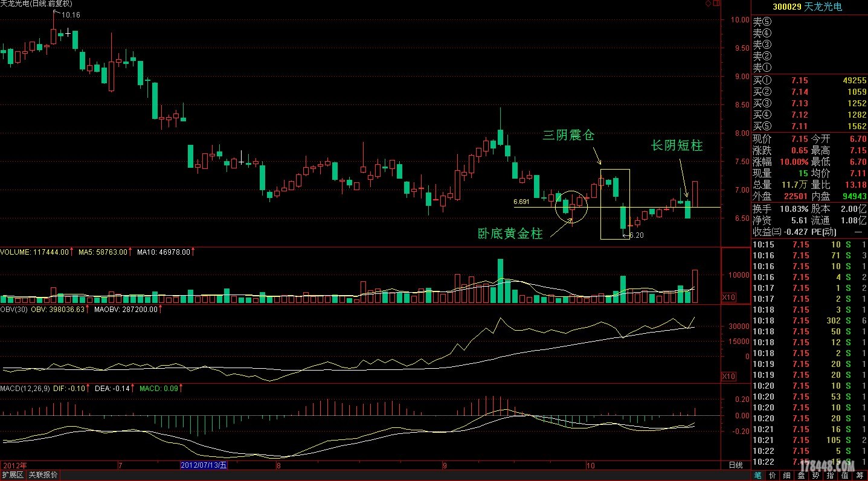Click the MACD(12,26,9) indicator label
This screenshot has width=868, height=481.
(x=26, y=388)
